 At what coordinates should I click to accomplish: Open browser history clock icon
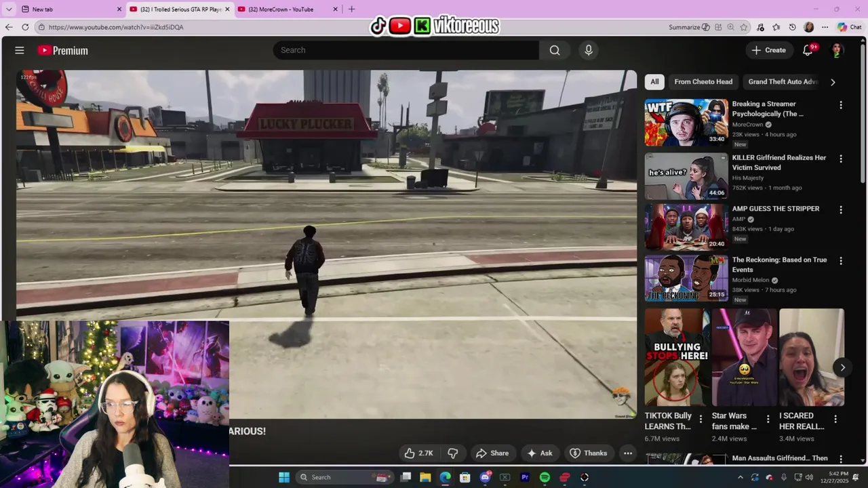(x=793, y=27)
